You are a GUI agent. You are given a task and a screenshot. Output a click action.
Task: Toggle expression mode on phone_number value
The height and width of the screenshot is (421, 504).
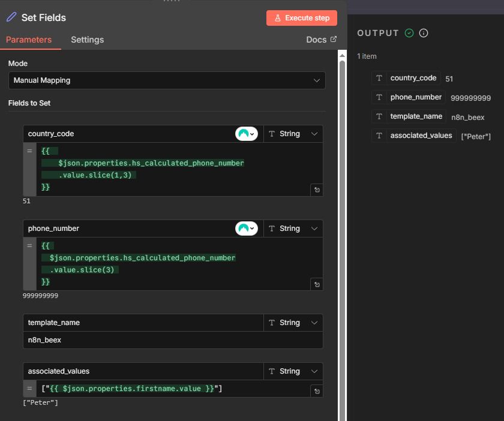point(29,246)
